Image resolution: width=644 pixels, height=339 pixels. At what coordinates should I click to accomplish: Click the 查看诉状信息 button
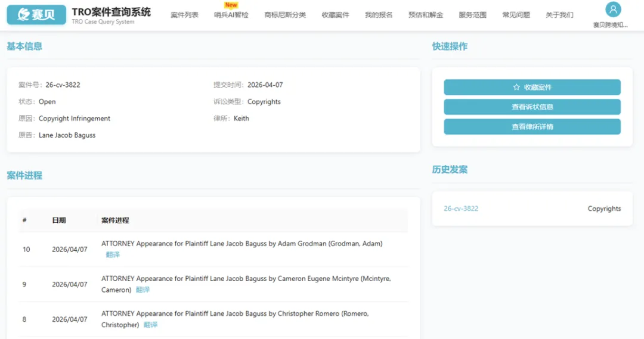click(532, 107)
